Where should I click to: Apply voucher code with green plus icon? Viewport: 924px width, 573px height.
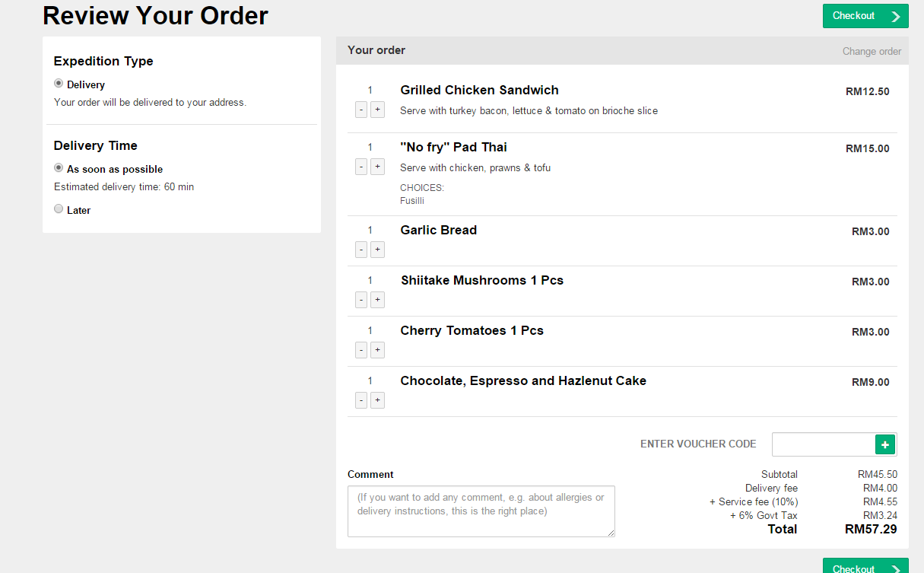[885, 444]
